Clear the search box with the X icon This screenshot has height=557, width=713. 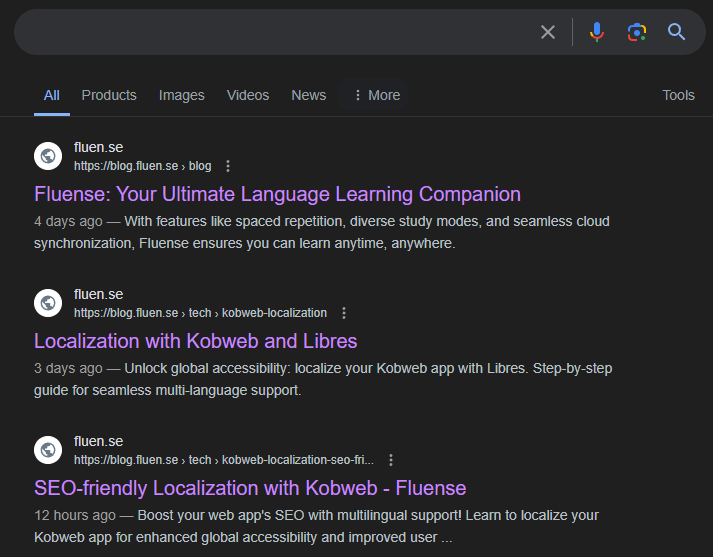coord(548,32)
